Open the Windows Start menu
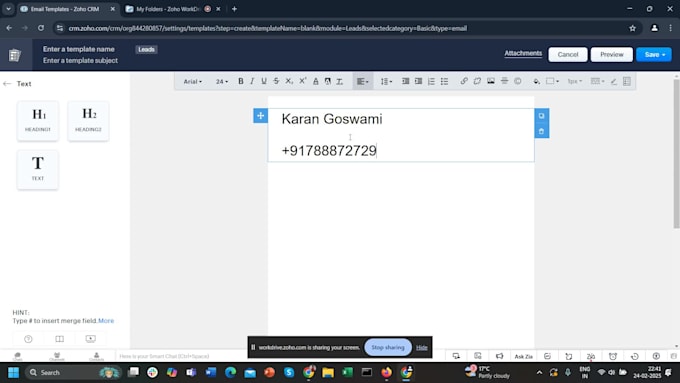 pos(13,372)
